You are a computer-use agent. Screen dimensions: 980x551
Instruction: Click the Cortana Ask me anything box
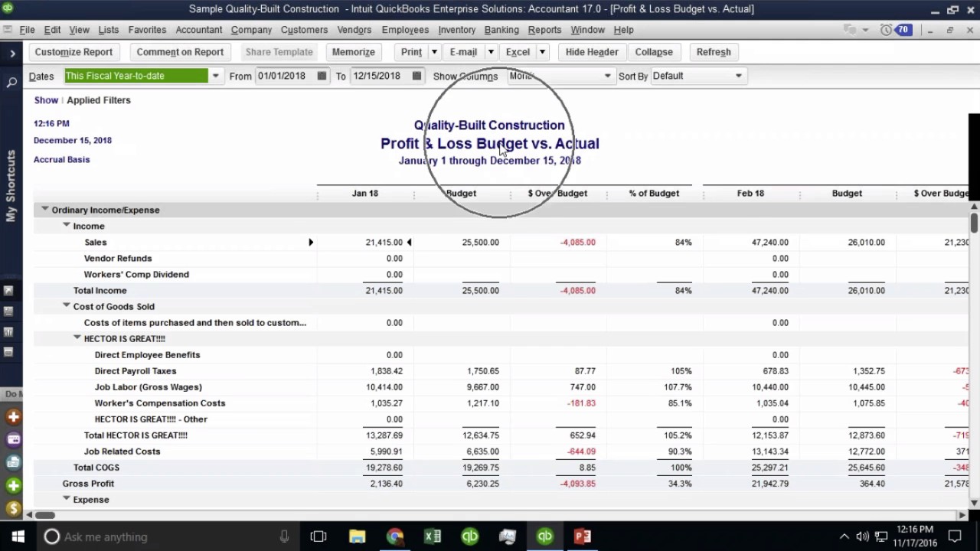pyautogui.click(x=167, y=536)
